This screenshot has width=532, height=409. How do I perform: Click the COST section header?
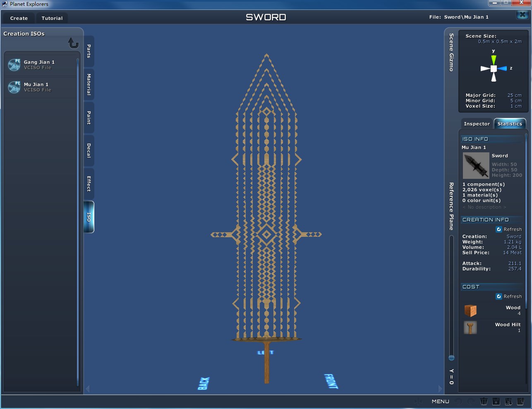coord(492,287)
